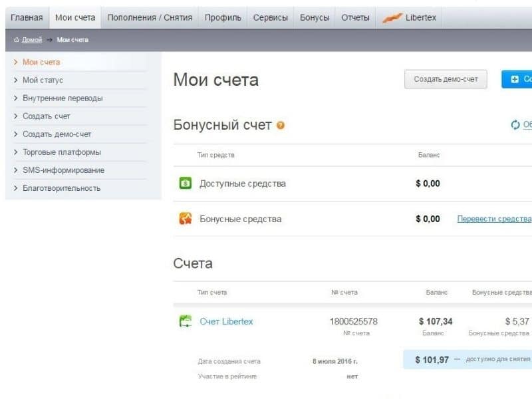This screenshot has width=532, height=399.
Task: Expand Внутренние переводы in the sidebar
Action: tap(63, 98)
